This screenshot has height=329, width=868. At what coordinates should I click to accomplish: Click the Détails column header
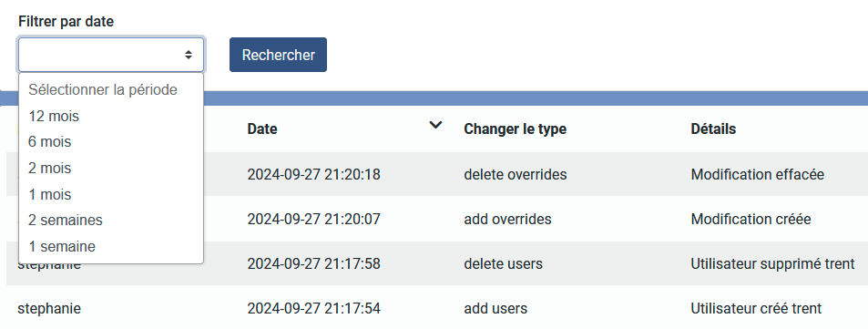point(713,129)
